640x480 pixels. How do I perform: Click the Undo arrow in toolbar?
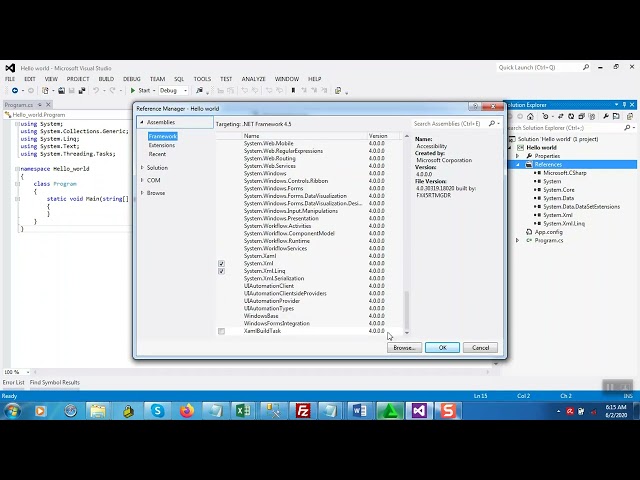point(96,91)
